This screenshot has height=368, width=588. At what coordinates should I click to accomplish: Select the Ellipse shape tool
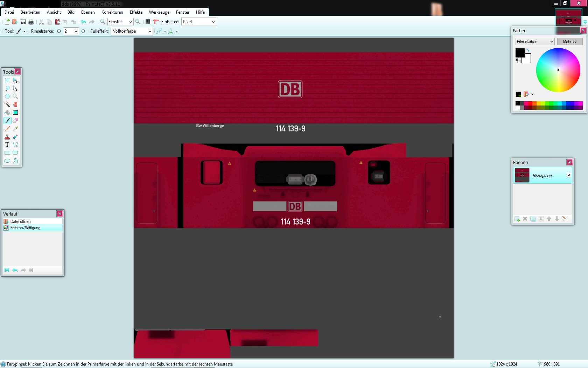(x=7, y=161)
